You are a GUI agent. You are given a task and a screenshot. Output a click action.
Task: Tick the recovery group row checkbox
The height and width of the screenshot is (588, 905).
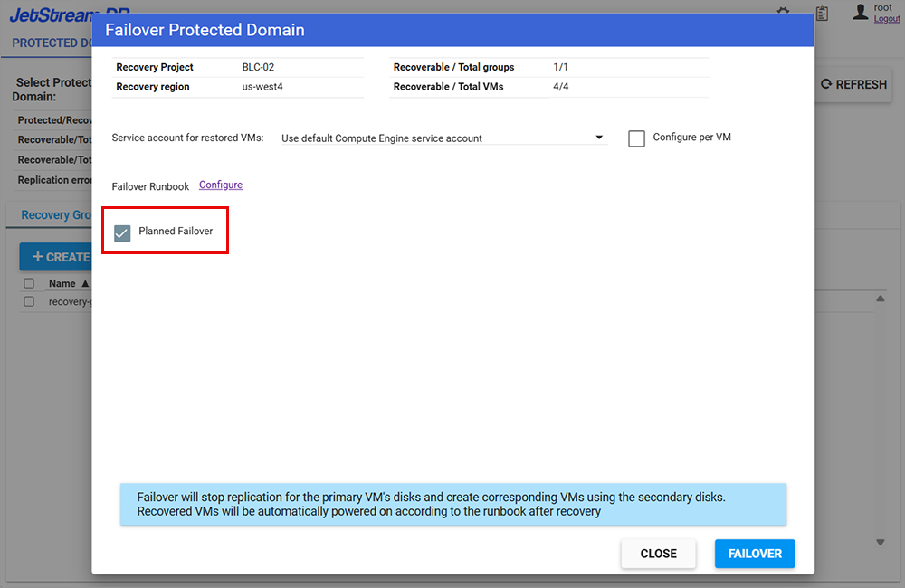pyautogui.click(x=29, y=301)
